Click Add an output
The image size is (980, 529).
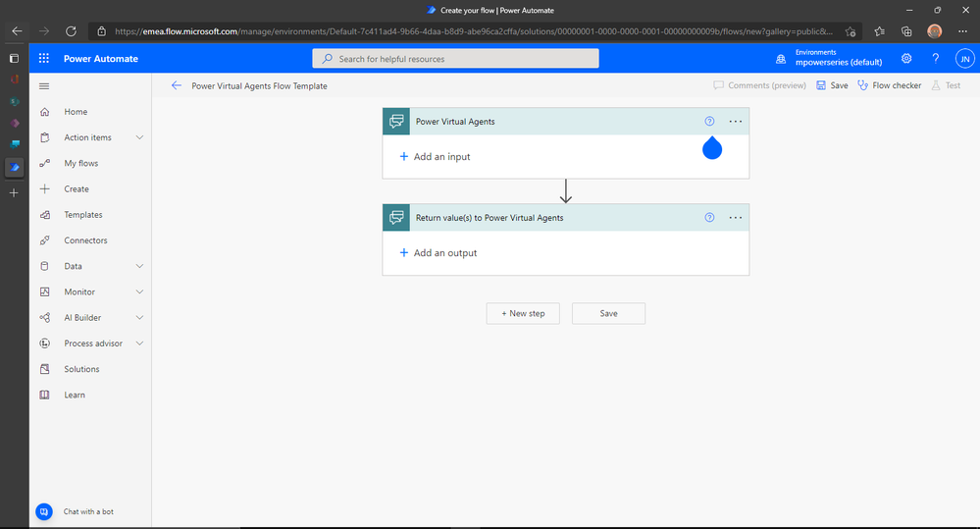(438, 252)
